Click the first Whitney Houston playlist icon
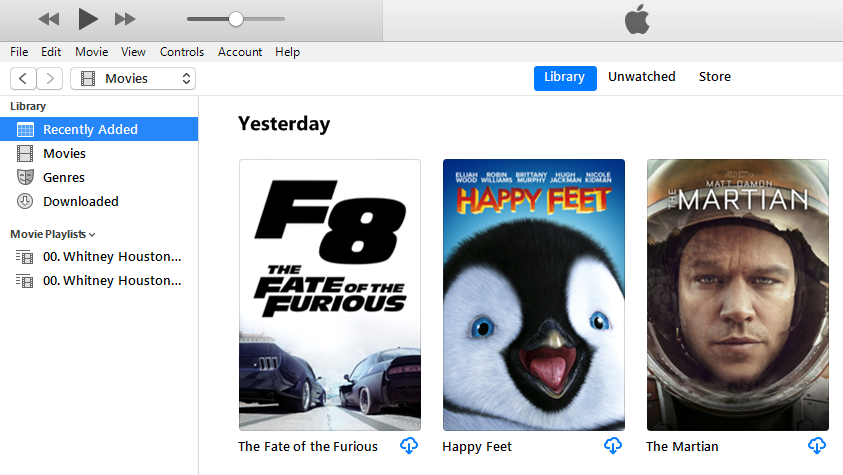 [x=24, y=257]
